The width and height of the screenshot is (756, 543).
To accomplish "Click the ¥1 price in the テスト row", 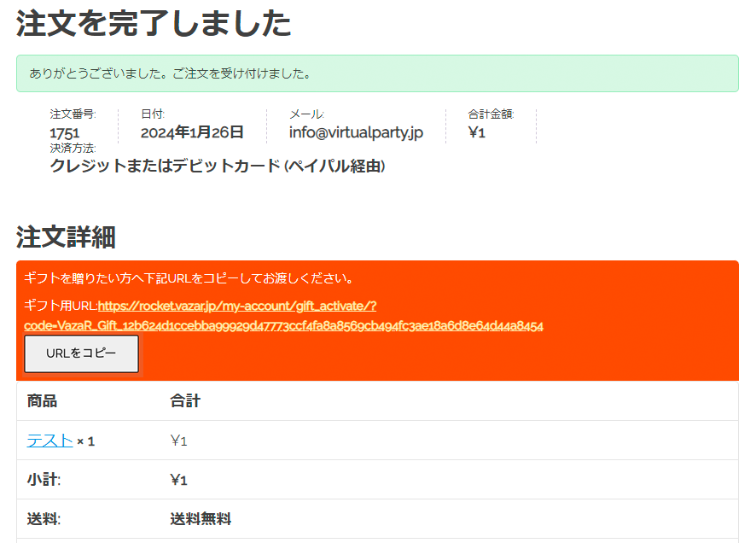I will (x=178, y=441).
